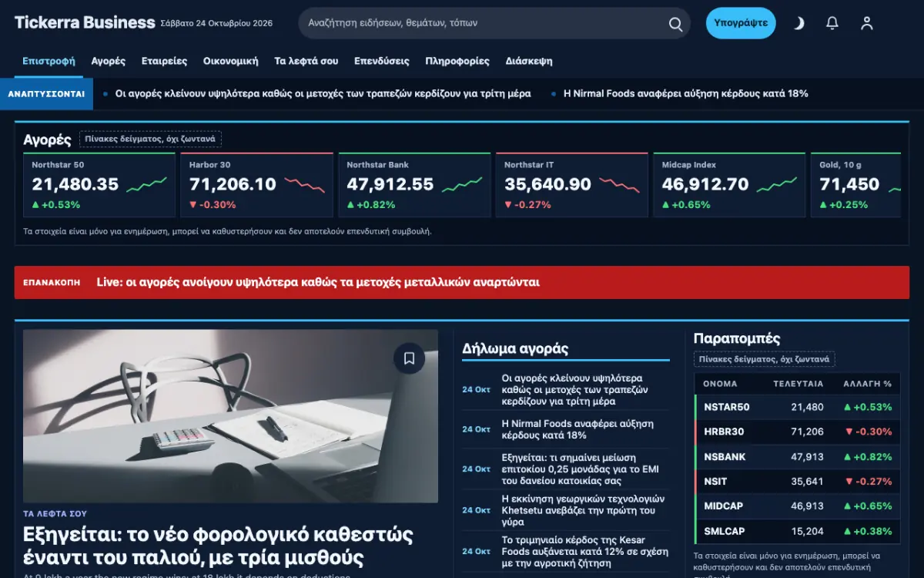
Task: Click the Northstar IT sparkline chart
Action: [620, 185]
